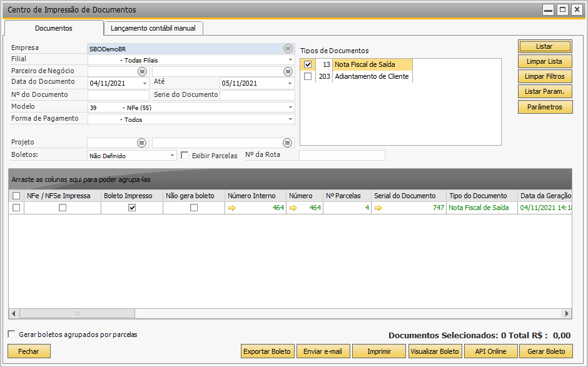
Task: Click the Número Interno column header
Action: pyautogui.click(x=255, y=196)
